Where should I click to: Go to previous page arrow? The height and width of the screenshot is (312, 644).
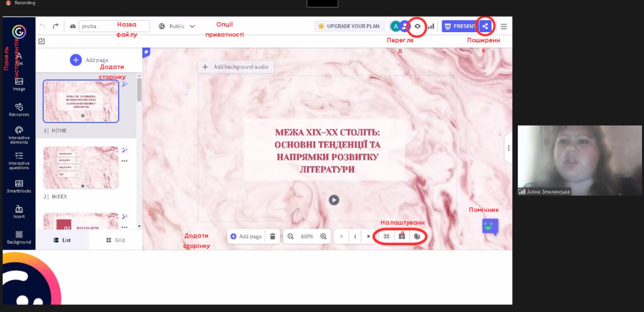coord(341,236)
